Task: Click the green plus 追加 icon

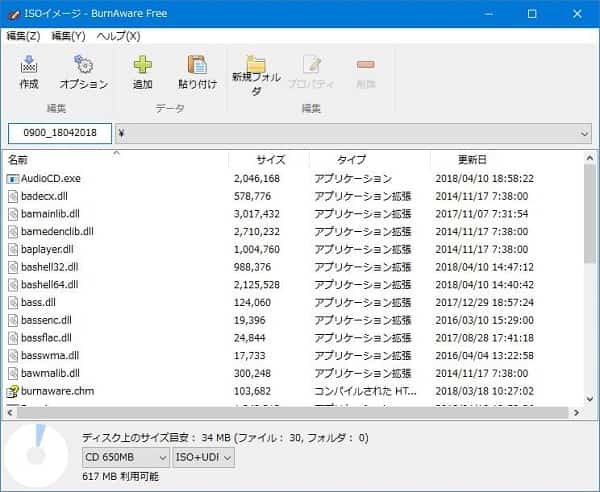Action: pyautogui.click(x=143, y=64)
